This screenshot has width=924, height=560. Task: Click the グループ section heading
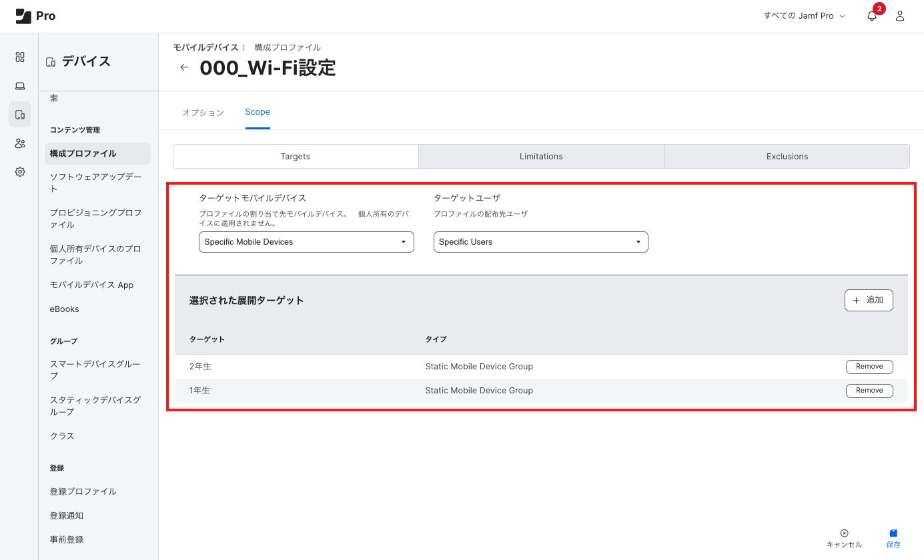[64, 341]
